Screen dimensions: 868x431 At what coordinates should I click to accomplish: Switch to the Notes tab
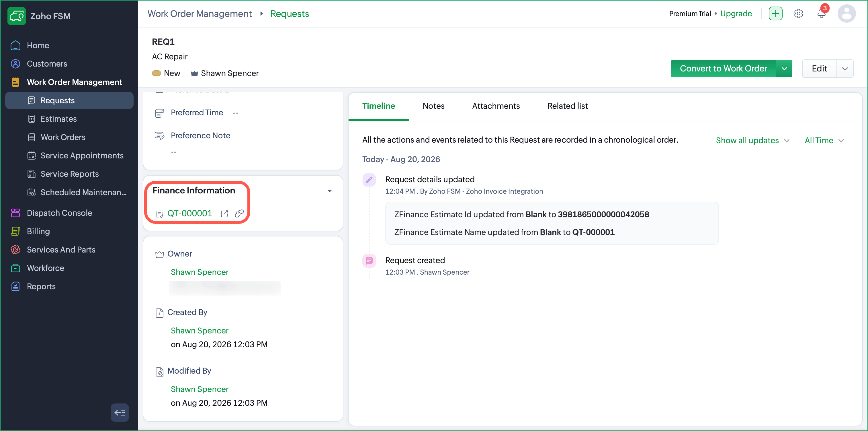(433, 106)
